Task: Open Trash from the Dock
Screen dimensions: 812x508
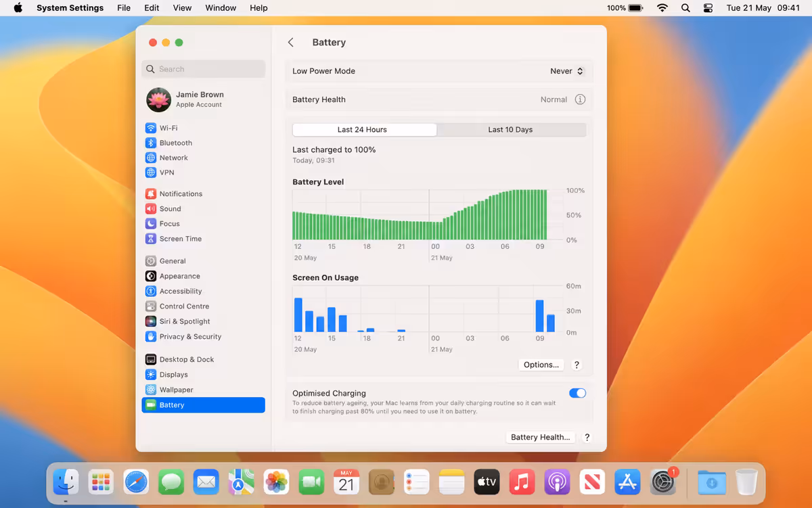Action: click(x=746, y=482)
